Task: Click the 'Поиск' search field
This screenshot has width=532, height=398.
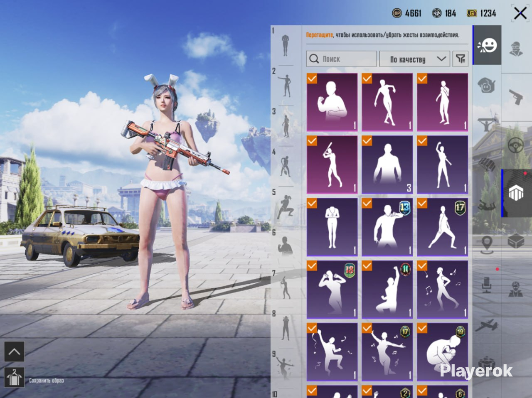Action: pos(342,59)
